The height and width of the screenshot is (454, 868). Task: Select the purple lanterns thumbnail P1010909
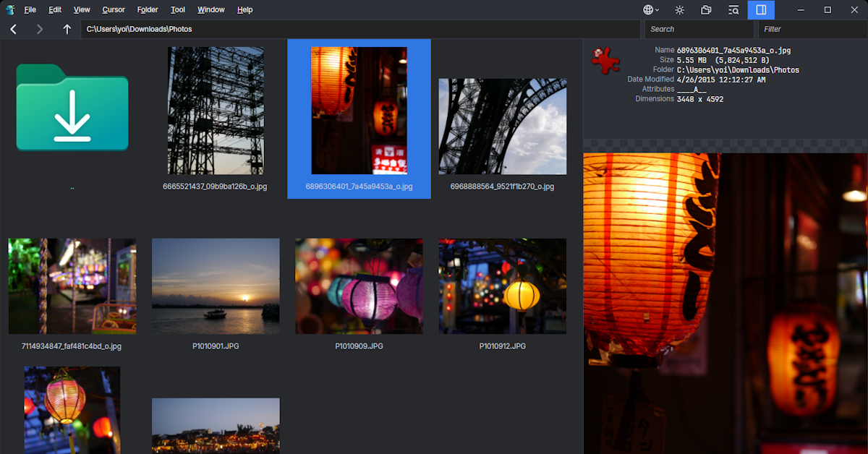coord(359,286)
